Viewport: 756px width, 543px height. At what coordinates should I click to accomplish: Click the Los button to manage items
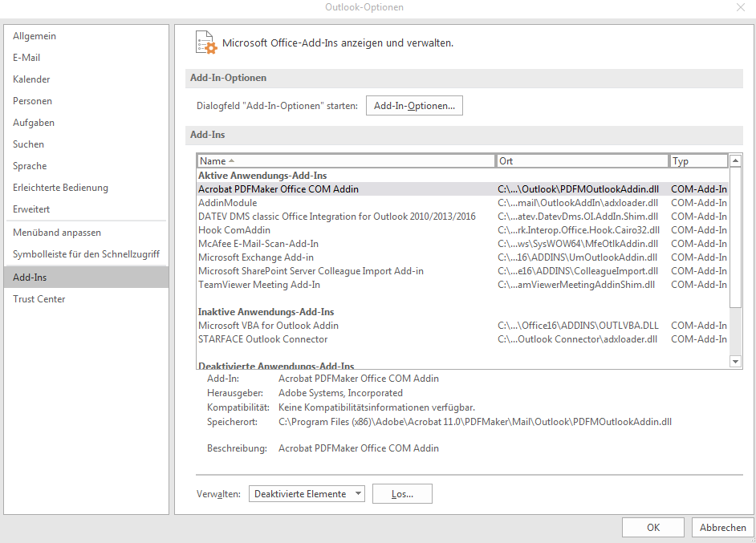pyautogui.click(x=401, y=493)
